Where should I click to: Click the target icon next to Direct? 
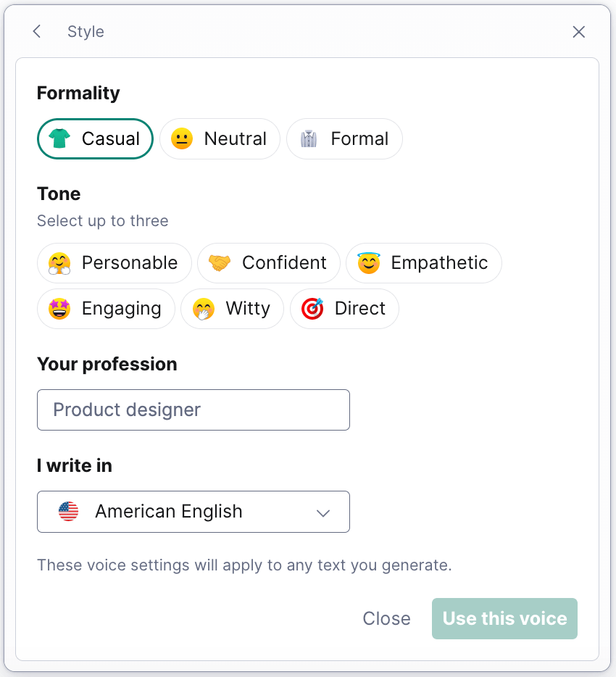click(x=312, y=308)
